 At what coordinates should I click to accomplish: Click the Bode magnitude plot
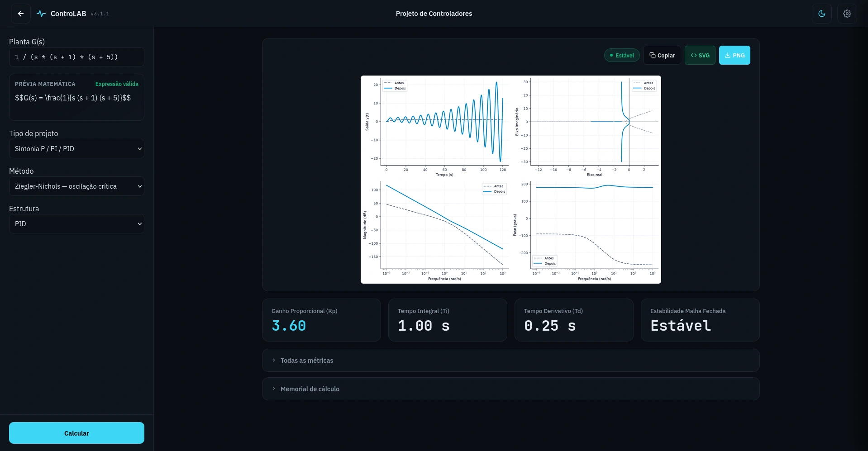(x=444, y=225)
